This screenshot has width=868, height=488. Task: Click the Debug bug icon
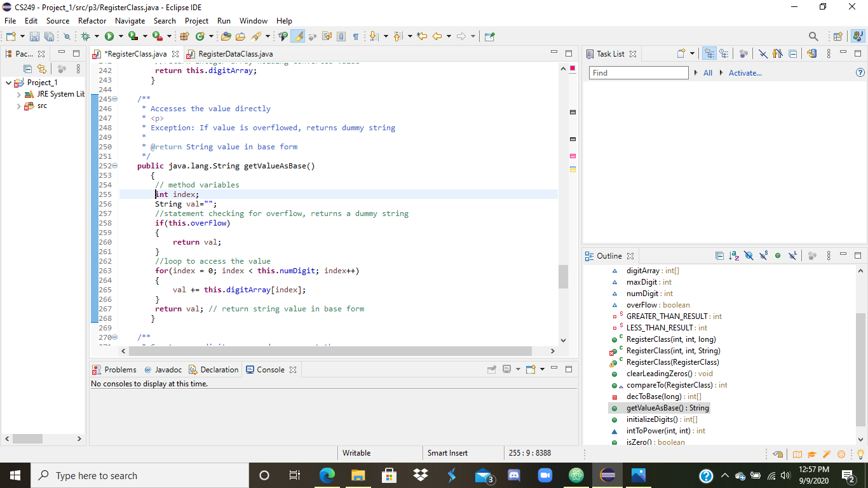[86, 37]
